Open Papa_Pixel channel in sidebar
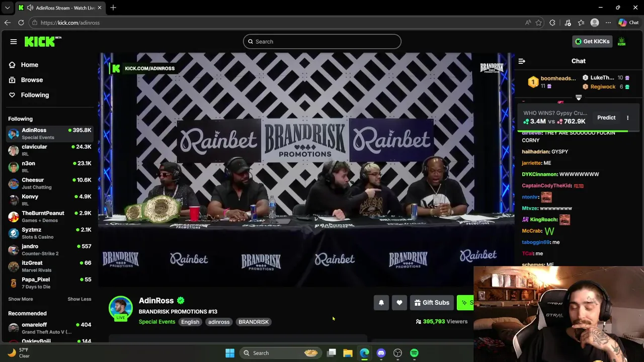This screenshot has width=644, height=362. 49,283
